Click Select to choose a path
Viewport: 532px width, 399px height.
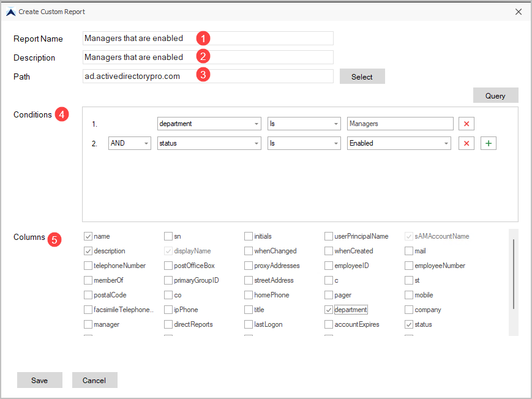(x=361, y=76)
